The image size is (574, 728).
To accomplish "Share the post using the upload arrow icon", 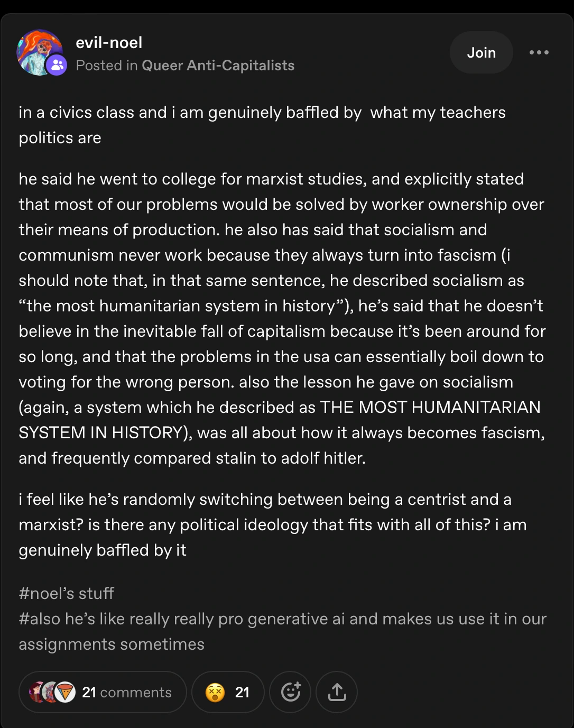I will pyautogui.click(x=337, y=692).
